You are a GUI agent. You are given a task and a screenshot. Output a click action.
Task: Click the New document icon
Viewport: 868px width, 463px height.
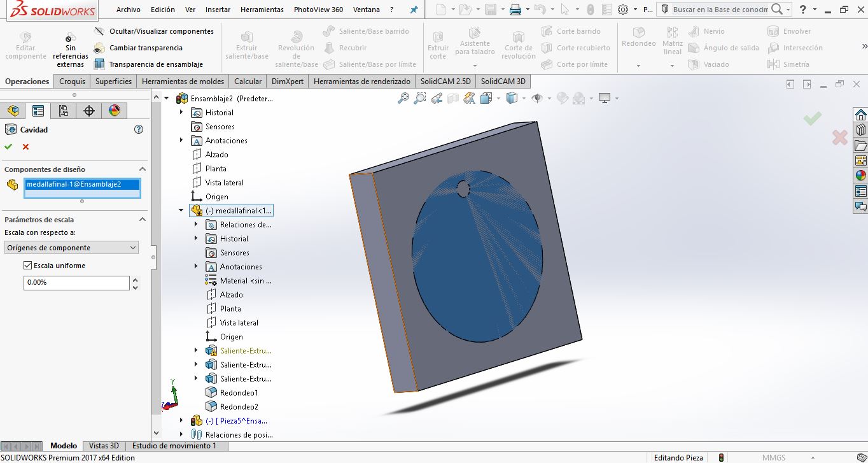[x=442, y=10]
